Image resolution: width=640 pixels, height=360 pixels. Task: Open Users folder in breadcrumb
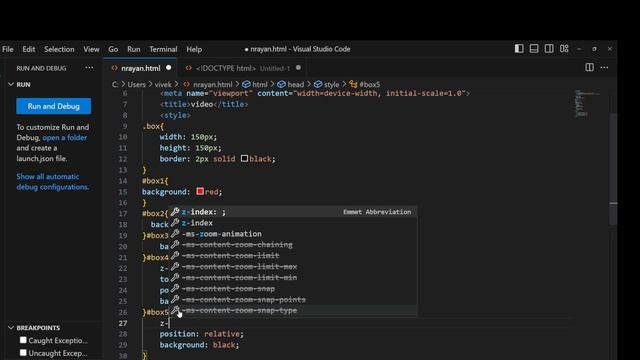tap(136, 84)
